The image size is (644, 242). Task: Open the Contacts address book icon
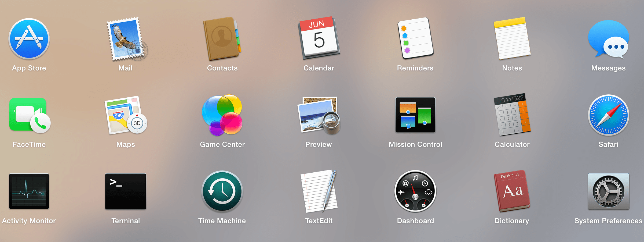(x=222, y=38)
